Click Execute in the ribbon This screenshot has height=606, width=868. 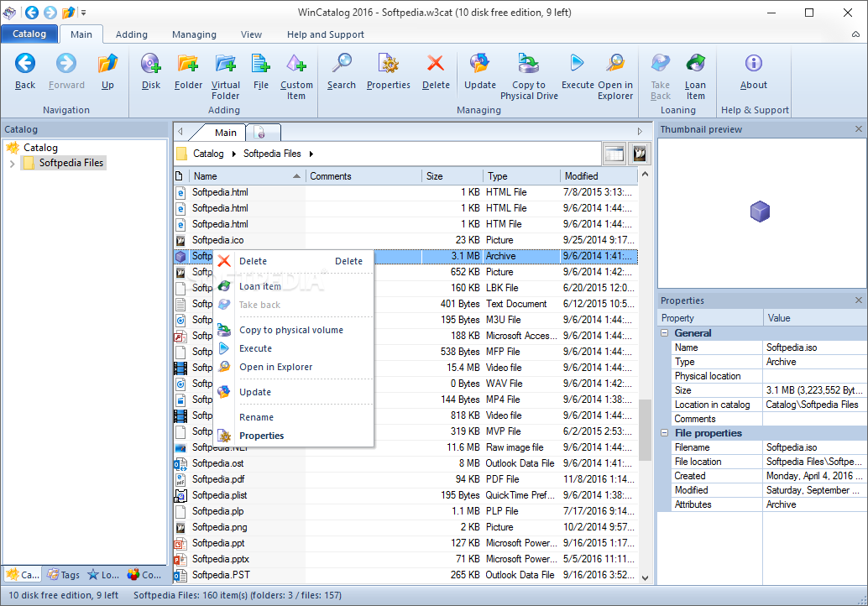[x=578, y=71]
